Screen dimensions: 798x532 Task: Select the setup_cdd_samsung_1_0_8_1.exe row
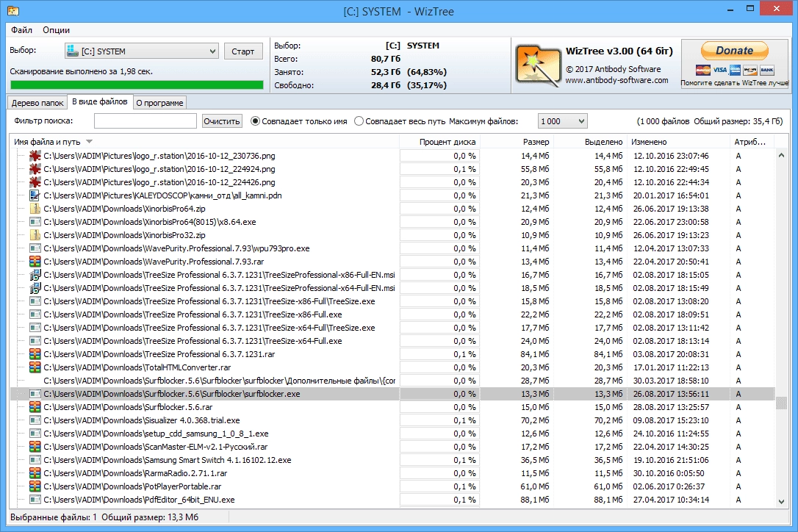392,434
